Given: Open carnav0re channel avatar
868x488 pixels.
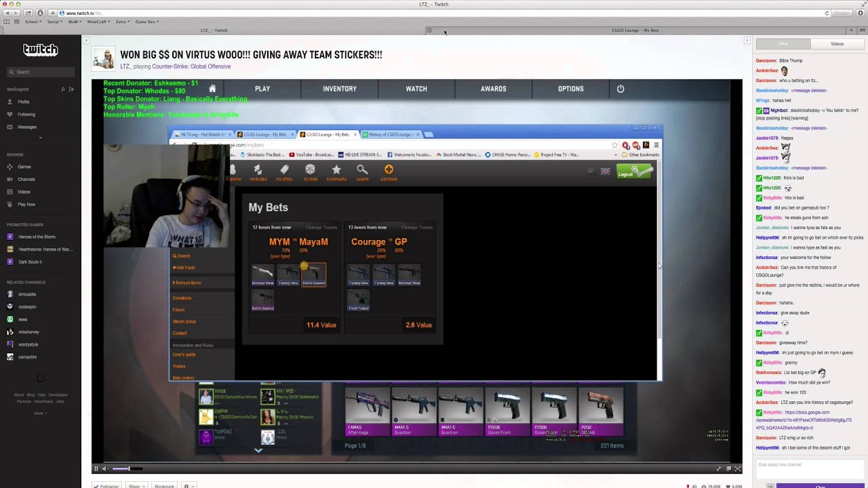Looking at the screenshot, I should 10,357.
